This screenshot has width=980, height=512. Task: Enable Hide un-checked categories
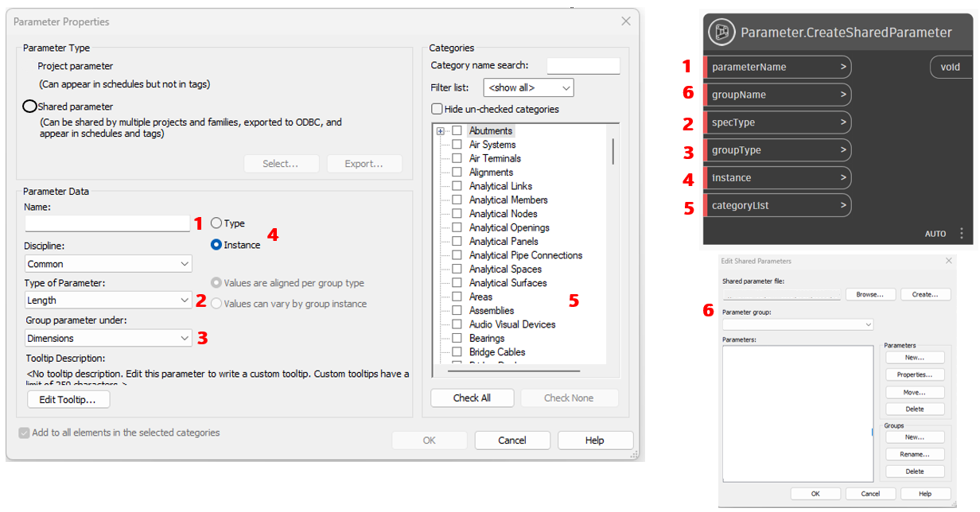tap(436, 109)
